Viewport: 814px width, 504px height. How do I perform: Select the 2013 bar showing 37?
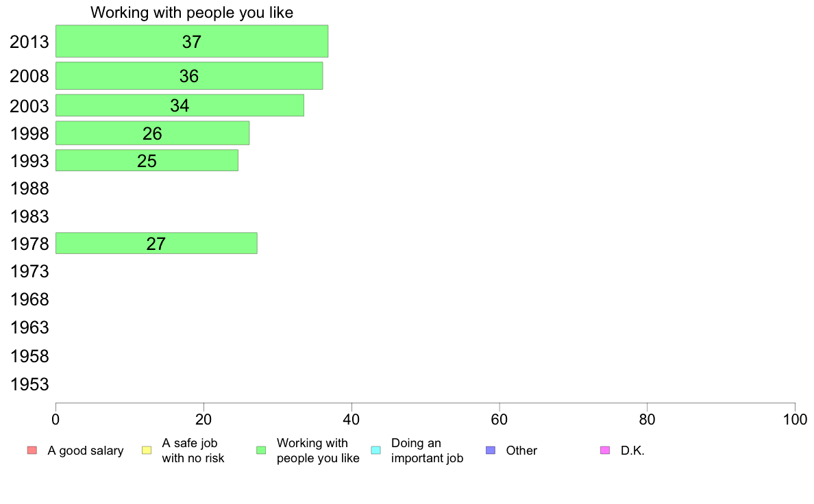click(x=192, y=41)
